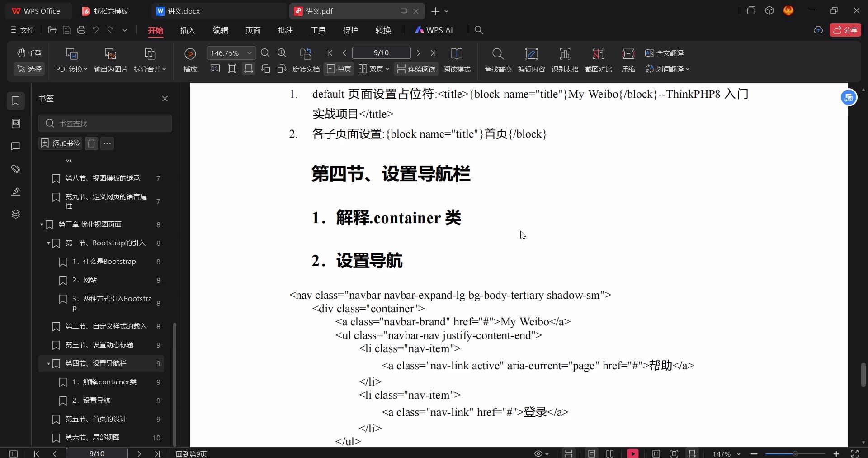
Task: Select the 编辑内容 (edit content) tool
Action: pos(531,60)
